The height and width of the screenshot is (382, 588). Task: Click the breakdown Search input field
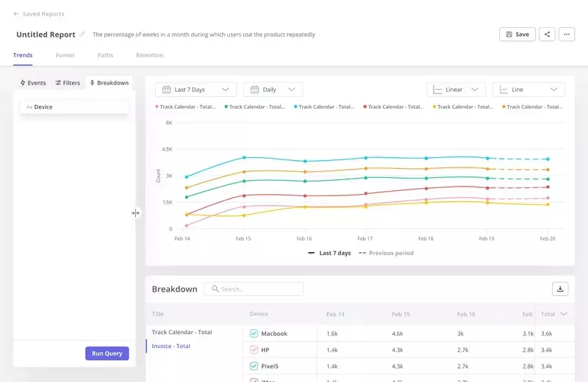coord(254,289)
